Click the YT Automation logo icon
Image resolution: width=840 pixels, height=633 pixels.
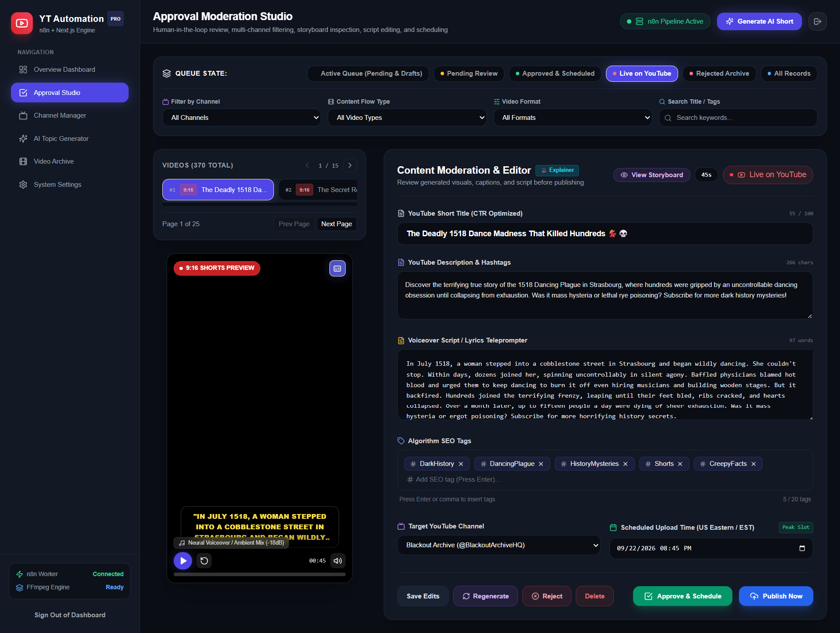pos(22,23)
